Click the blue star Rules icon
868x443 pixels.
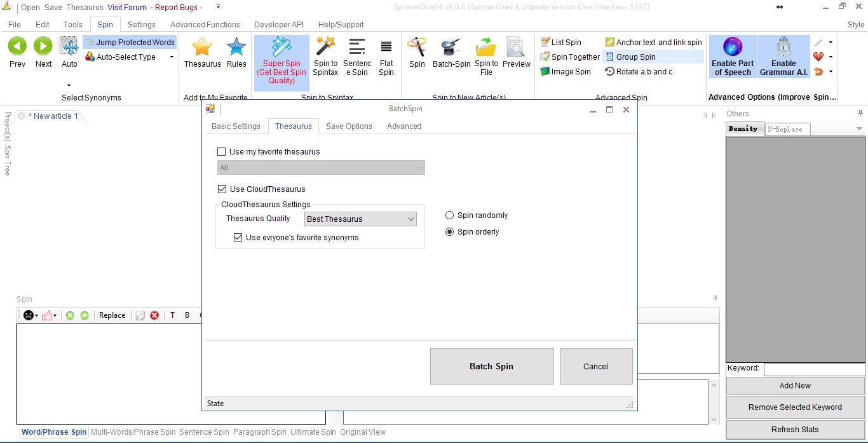coord(236,47)
